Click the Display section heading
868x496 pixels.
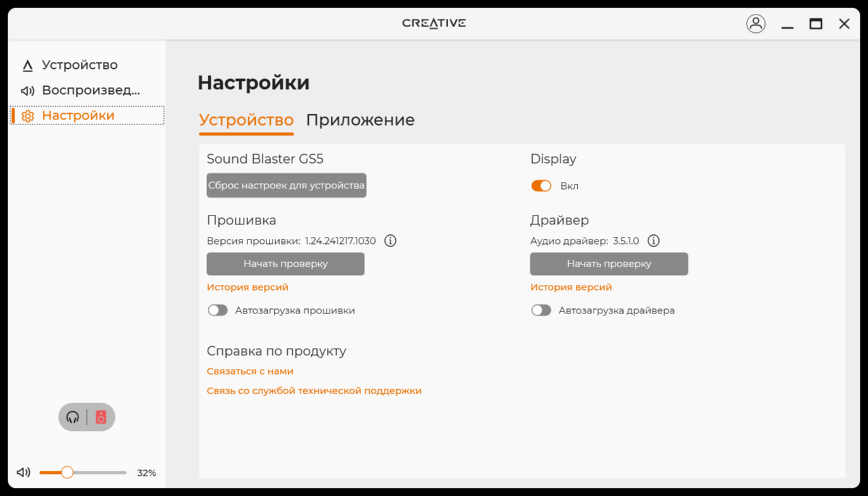tap(553, 159)
